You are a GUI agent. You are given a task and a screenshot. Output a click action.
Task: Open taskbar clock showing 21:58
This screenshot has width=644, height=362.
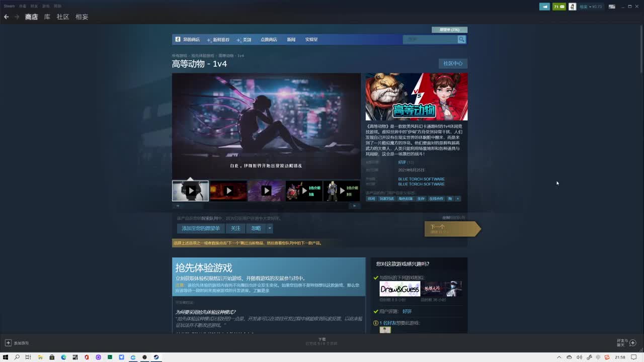[x=620, y=357]
